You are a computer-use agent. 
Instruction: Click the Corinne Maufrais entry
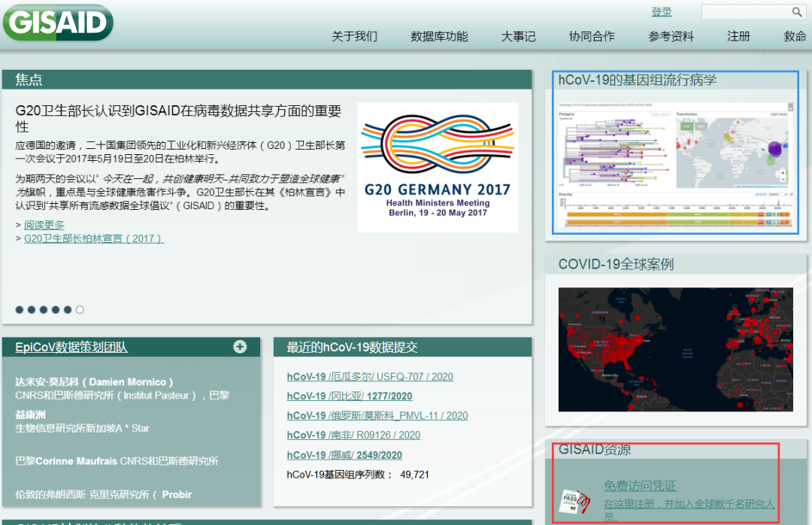117,461
